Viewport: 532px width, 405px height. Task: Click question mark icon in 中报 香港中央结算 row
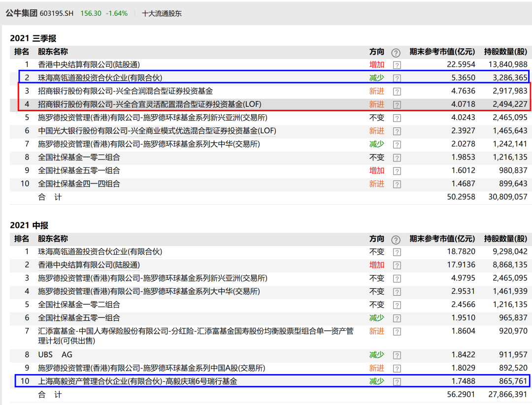(x=397, y=265)
